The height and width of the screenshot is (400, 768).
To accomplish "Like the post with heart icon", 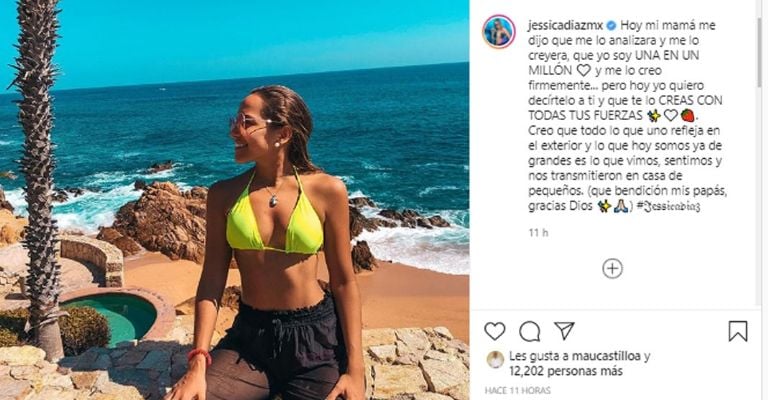I will coord(495,331).
